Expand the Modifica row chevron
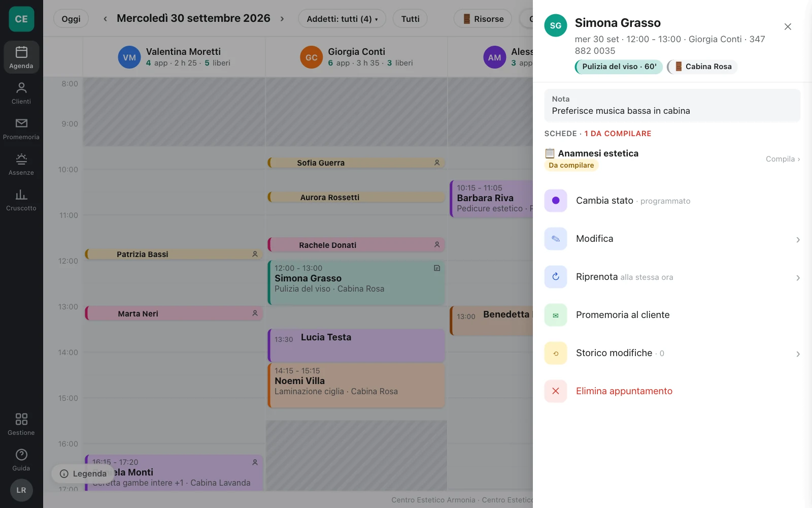 click(798, 239)
